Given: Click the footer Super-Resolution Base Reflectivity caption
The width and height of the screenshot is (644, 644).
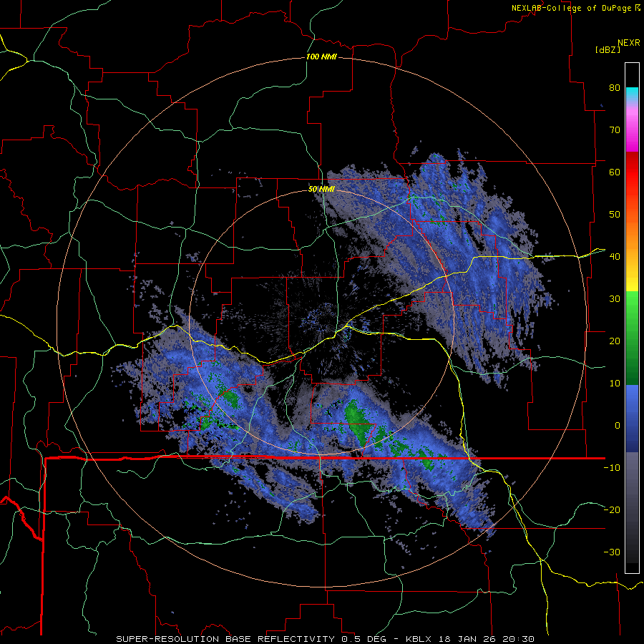Looking at the screenshot, I should [325, 639].
